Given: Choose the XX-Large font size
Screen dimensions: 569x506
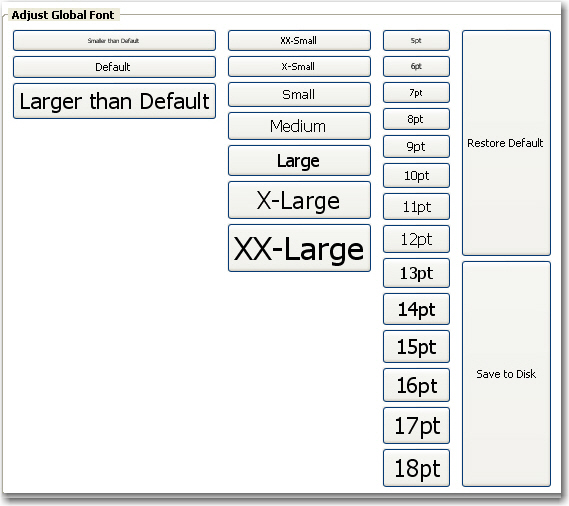Looking at the screenshot, I should (x=299, y=248).
